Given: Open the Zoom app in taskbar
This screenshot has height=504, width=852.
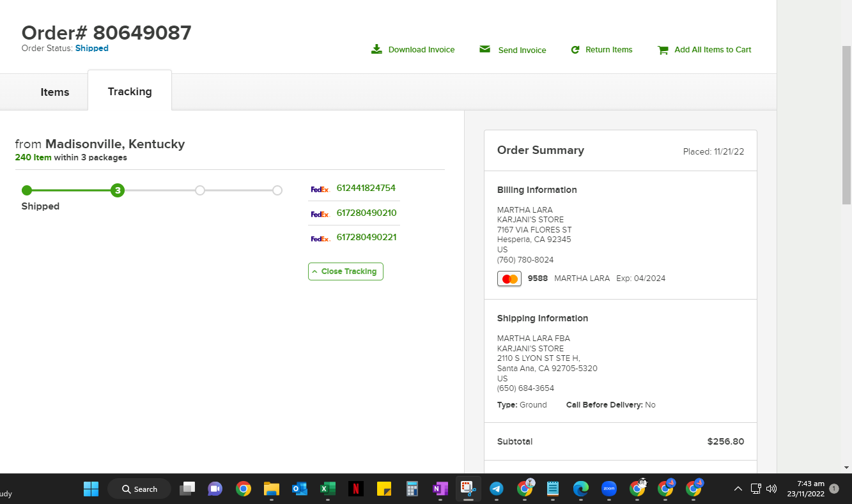Looking at the screenshot, I should point(609,489).
